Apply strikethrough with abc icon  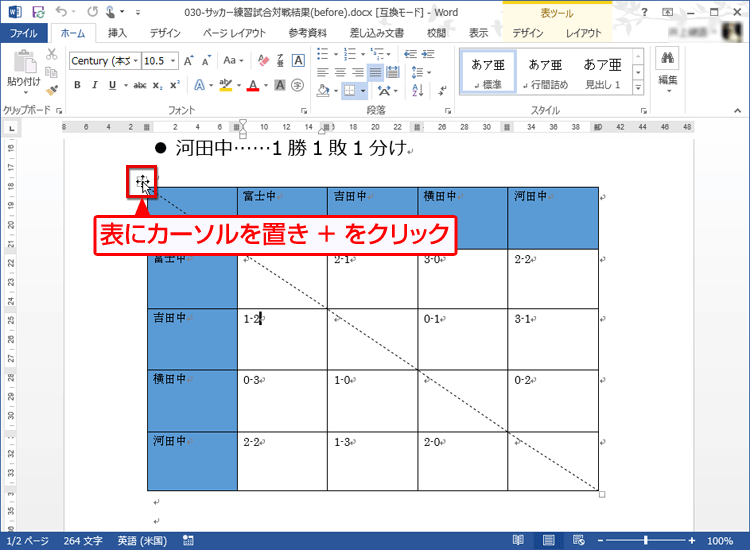(140, 85)
